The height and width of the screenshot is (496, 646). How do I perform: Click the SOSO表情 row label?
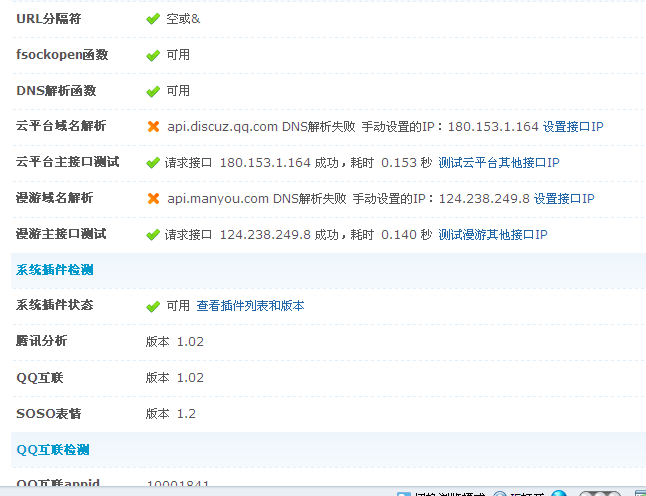pyautogui.click(x=49, y=414)
